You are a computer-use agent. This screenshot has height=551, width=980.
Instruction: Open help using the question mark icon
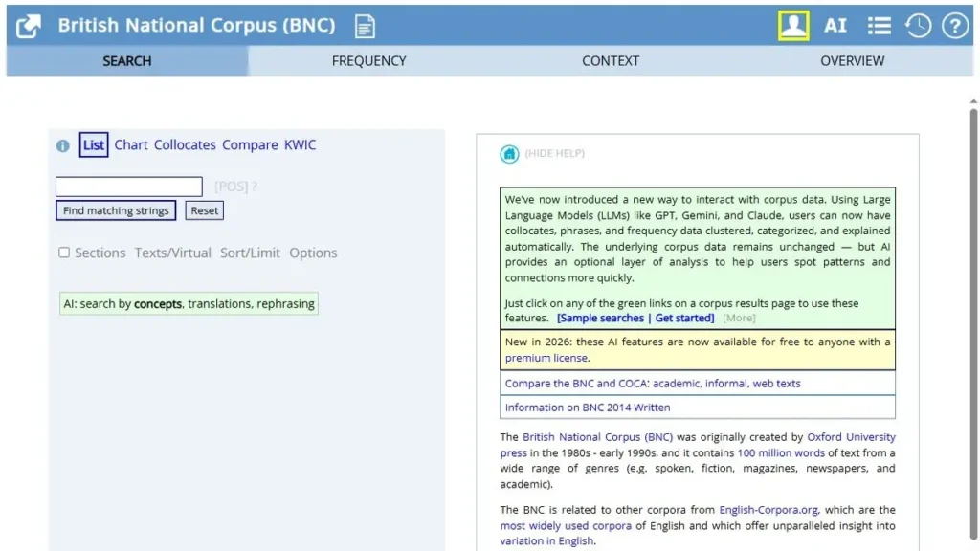(x=955, y=26)
